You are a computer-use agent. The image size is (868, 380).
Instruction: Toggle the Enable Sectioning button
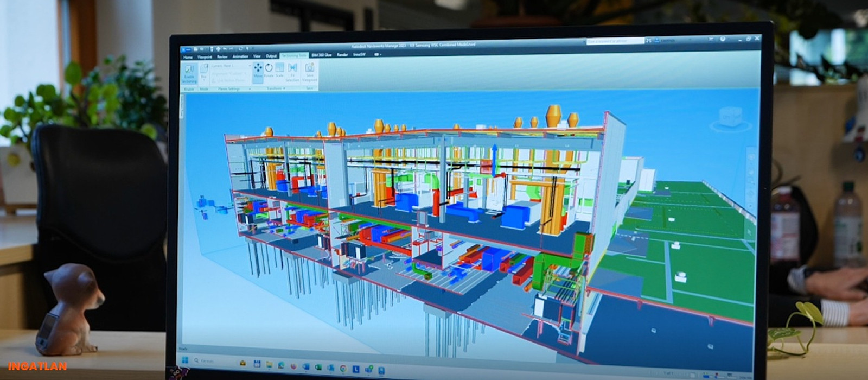[189, 73]
